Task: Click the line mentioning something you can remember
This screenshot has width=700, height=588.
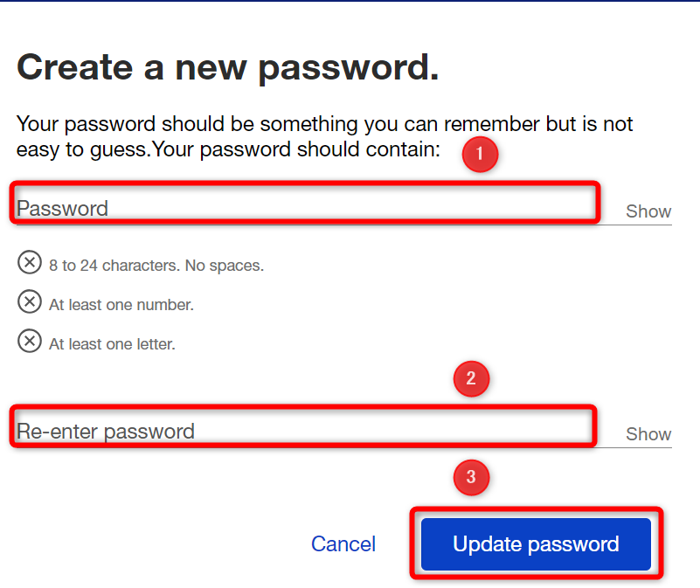Action: [324, 124]
